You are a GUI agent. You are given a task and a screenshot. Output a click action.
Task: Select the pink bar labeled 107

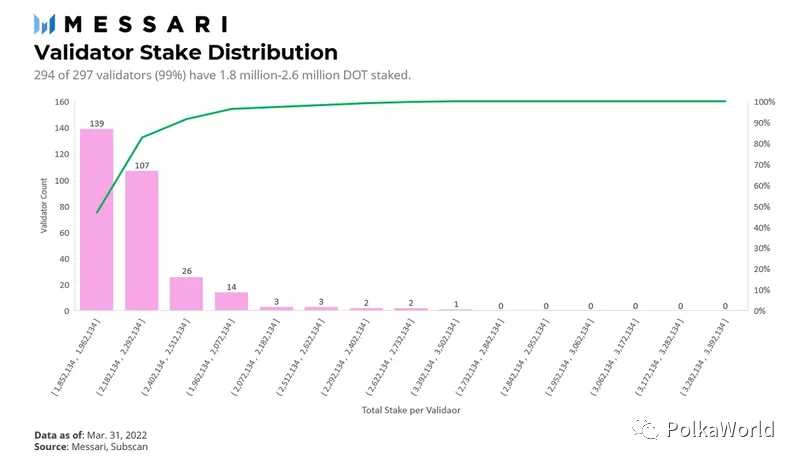pos(142,241)
